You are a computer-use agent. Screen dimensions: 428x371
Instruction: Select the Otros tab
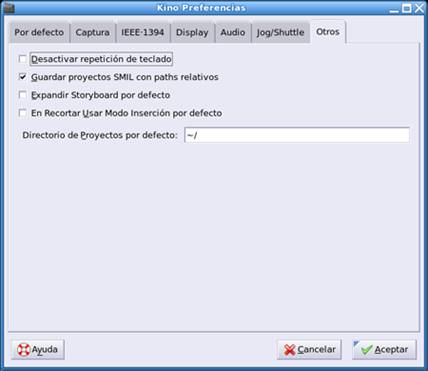click(x=328, y=32)
